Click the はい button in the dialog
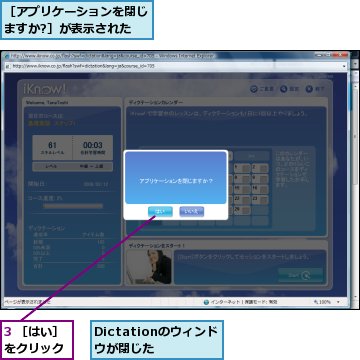Image resolution: width=360 pixels, height=360 pixels. pyautogui.click(x=160, y=211)
